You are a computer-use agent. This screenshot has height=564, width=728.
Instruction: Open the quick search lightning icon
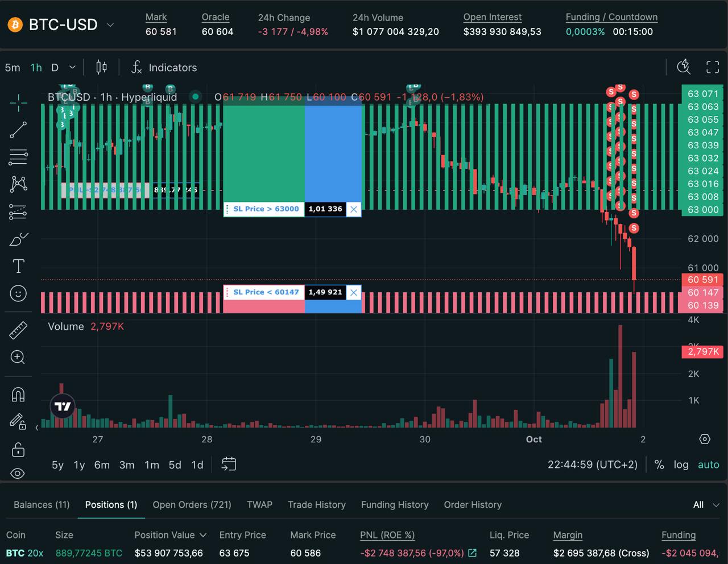[x=684, y=67]
